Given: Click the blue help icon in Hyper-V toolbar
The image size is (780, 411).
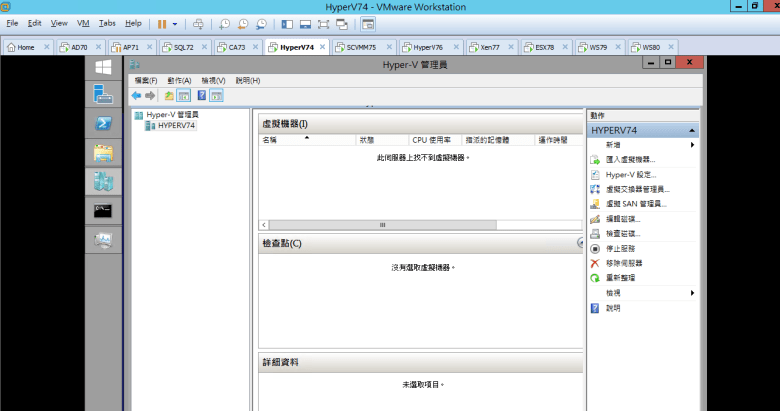Looking at the screenshot, I should pos(201,96).
